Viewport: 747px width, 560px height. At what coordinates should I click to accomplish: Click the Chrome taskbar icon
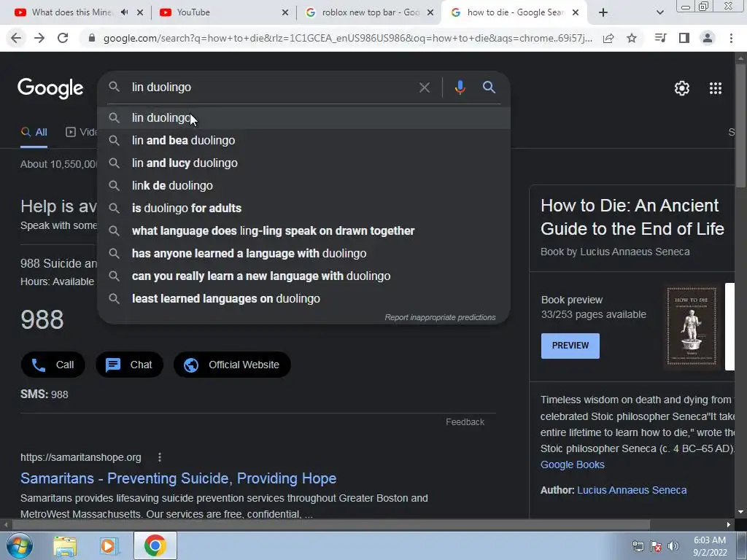(155, 545)
